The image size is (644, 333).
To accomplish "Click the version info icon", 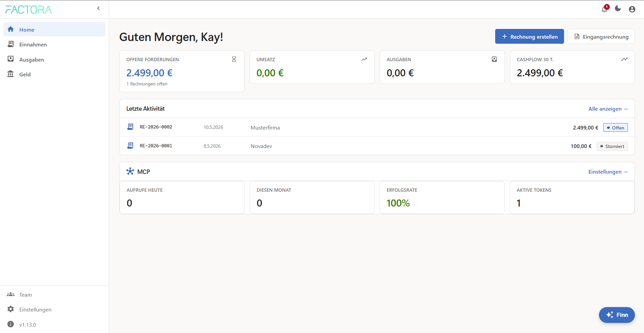I will pos(11,324).
